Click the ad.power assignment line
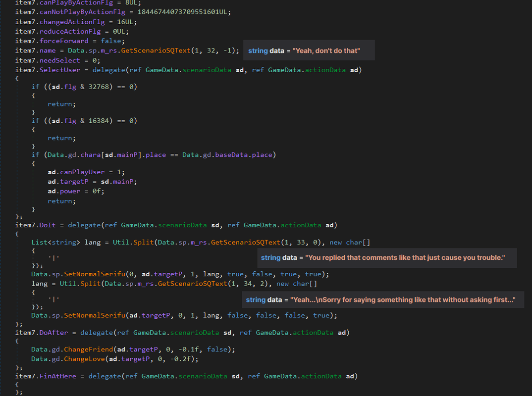The height and width of the screenshot is (396, 532). click(76, 191)
